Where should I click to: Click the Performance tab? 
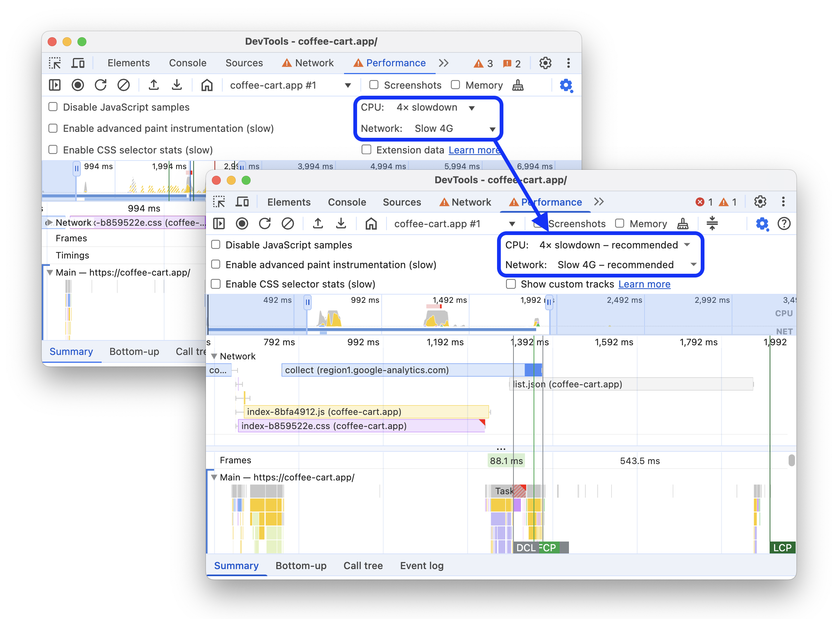[x=554, y=201]
